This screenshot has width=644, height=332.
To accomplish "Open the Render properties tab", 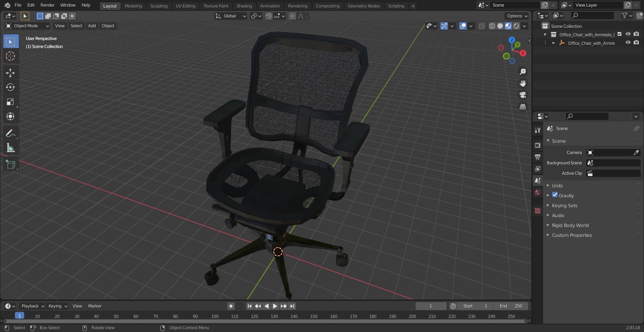I will coord(537,145).
